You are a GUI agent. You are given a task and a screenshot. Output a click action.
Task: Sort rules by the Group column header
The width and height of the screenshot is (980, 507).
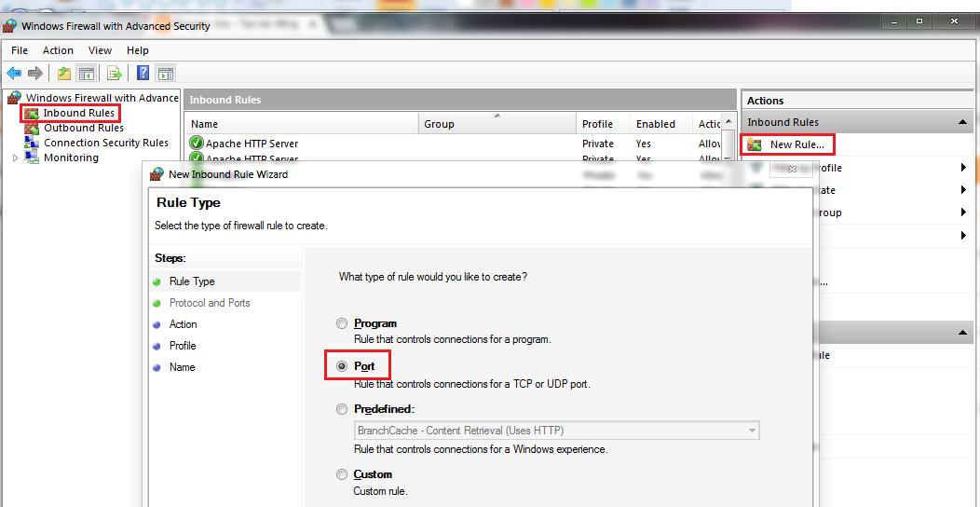497,124
